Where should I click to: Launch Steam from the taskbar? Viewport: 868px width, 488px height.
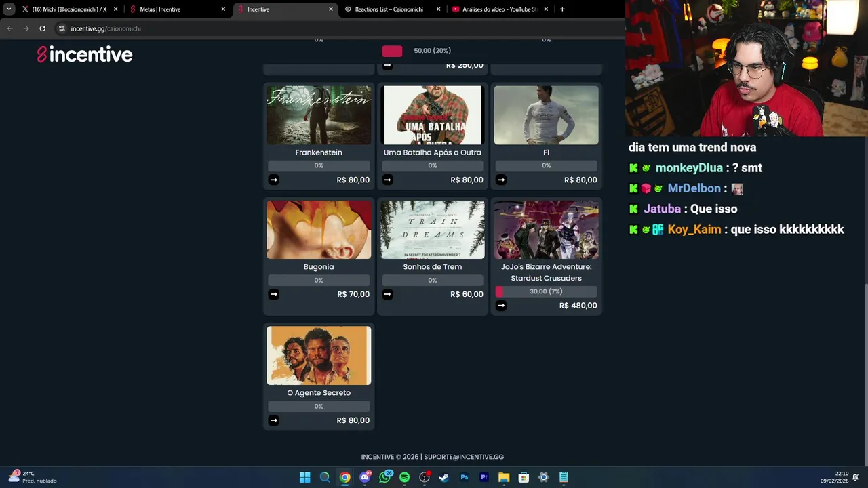[x=444, y=477]
